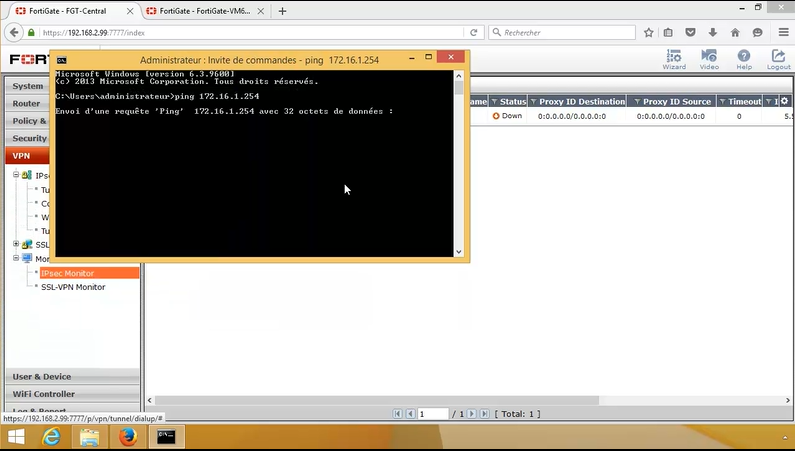Screen dimensions: 795x451
Task: Open the User & Device section
Action: point(42,376)
